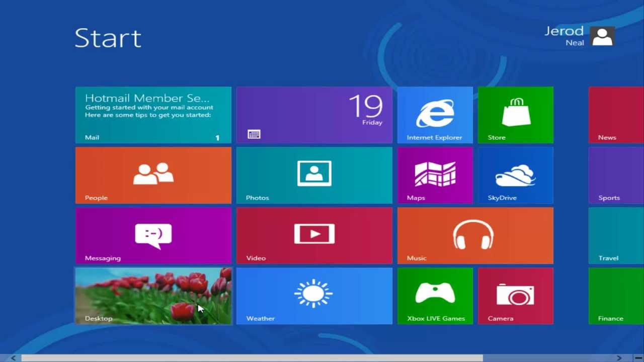The height and width of the screenshot is (362, 644).
Task: Click the Hotmail Member Se... heading
Action: coord(147,98)
